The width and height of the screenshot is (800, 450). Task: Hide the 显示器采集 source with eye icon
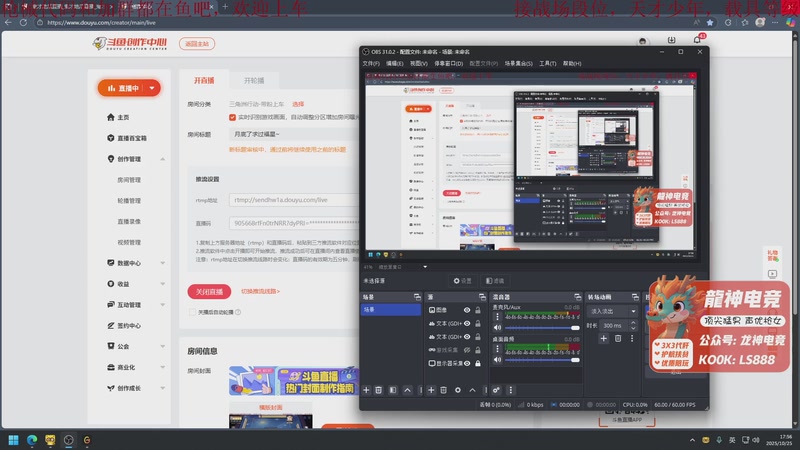(467, 363)
